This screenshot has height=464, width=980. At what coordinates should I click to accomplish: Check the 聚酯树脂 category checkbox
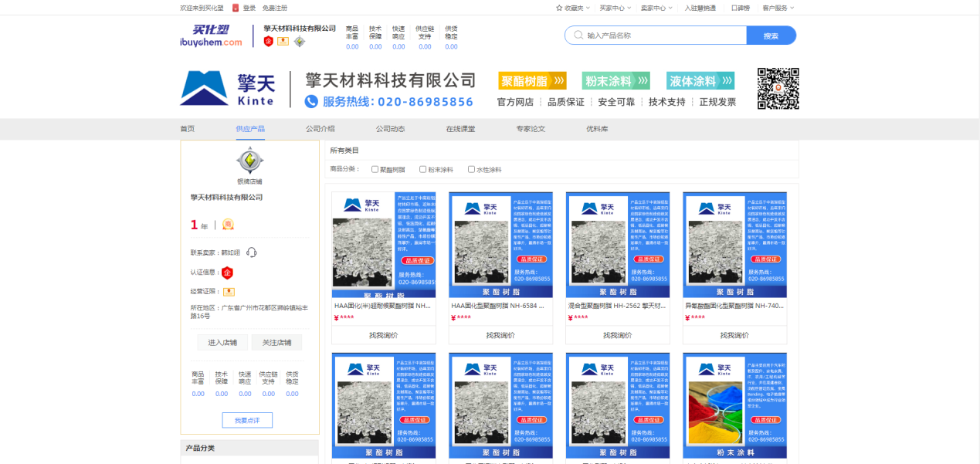click(375, 169)
